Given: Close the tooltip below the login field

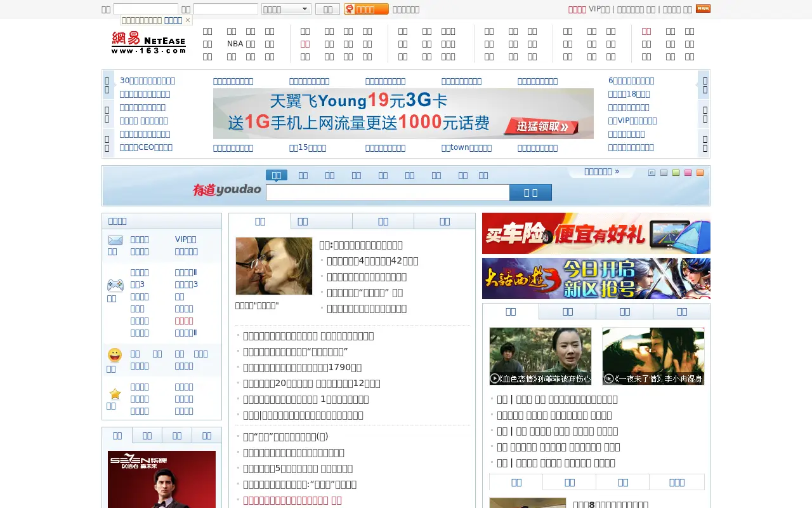Looking at the screenshot, I should click(188, 20).
